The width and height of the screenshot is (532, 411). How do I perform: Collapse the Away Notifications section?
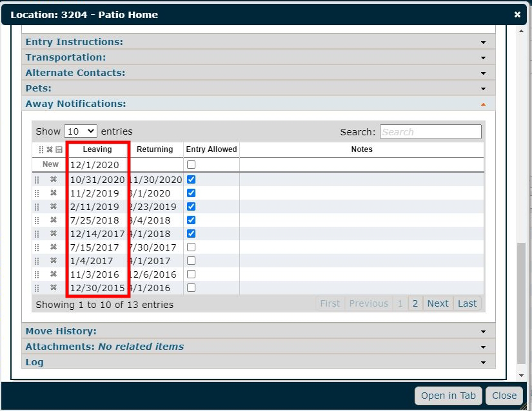coord(259,104)
